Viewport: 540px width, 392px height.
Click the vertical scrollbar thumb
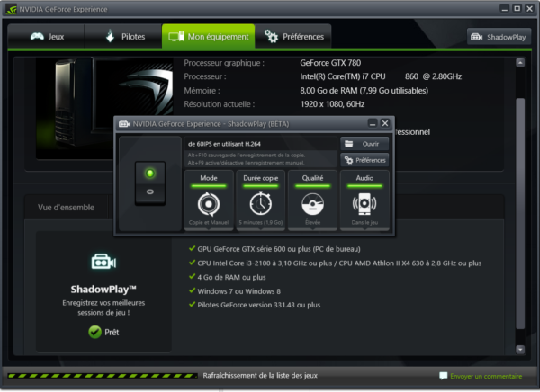pyautogui.click(x=520, y=213)
